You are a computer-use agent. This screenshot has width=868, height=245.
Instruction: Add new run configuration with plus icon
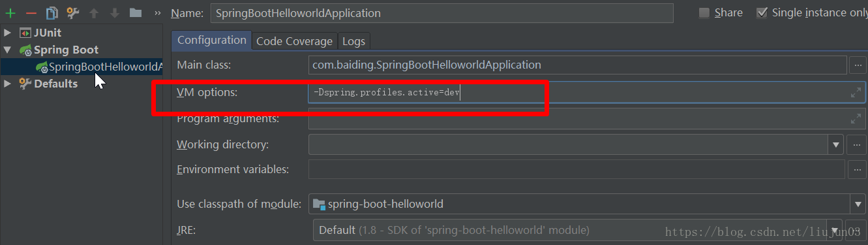(10, 13)
